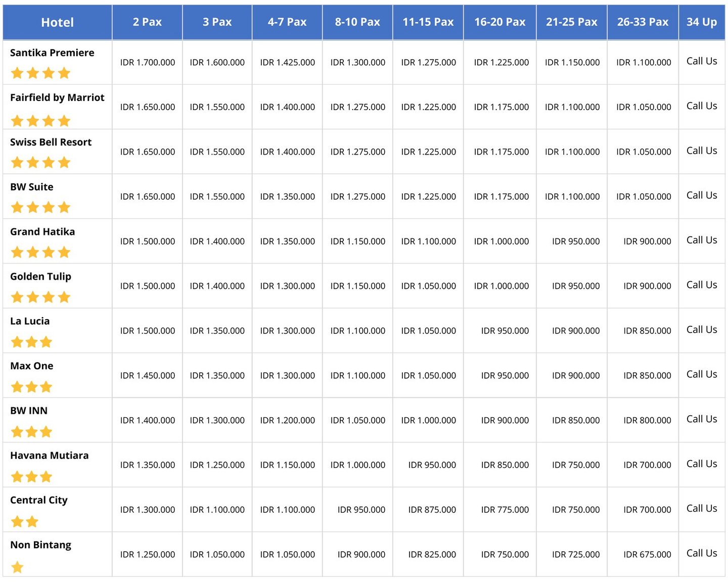Click the three-star rating under La Lucia
Image resolution: width=728 pixels, height=585 pixels.
32,342
